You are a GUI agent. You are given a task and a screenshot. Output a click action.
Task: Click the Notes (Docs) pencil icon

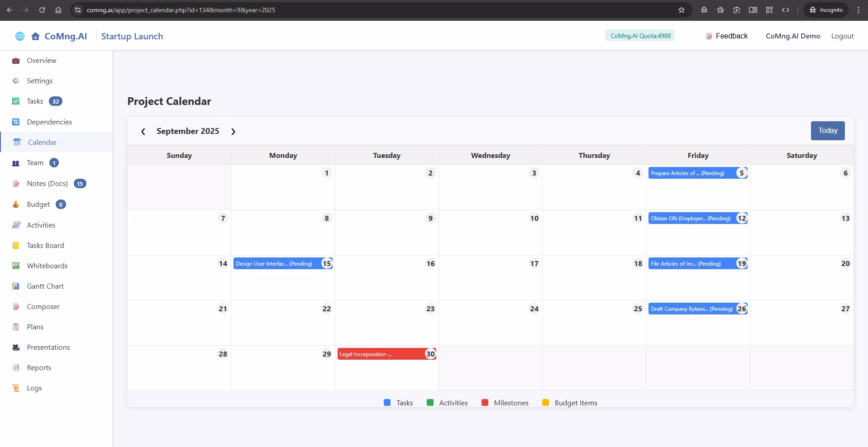16,184
